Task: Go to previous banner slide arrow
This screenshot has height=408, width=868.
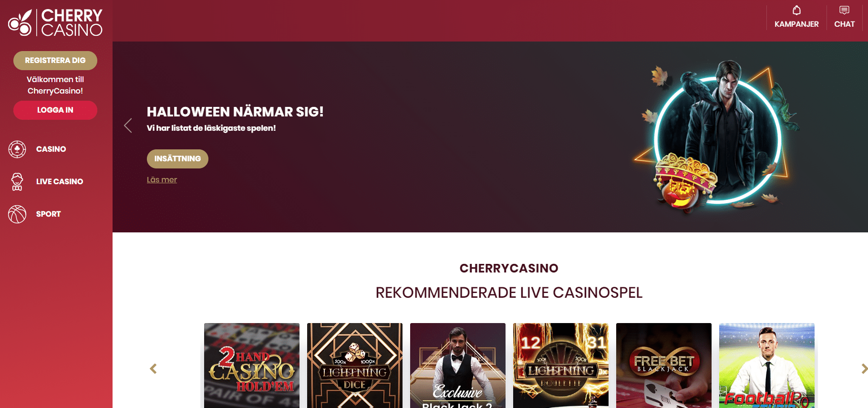Action: 128,126
